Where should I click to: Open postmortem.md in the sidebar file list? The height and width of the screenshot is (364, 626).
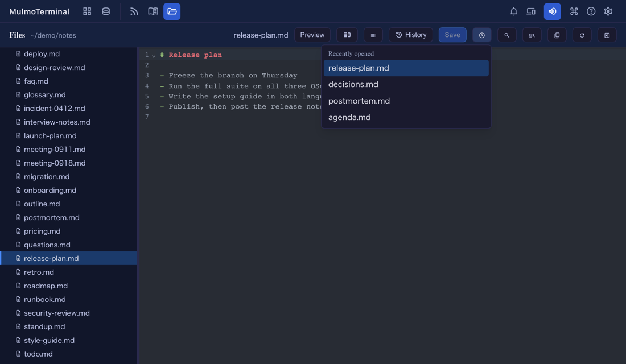[68, 217]
